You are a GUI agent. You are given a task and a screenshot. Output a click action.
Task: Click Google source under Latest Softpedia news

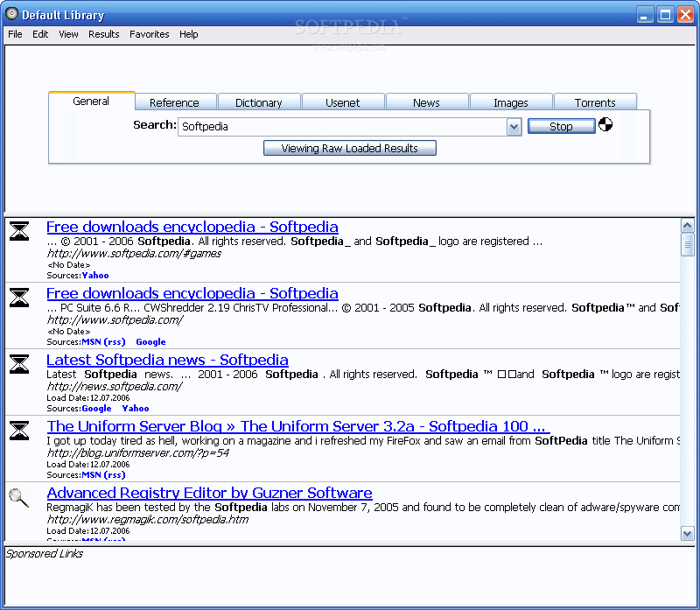tap(97, 409)
